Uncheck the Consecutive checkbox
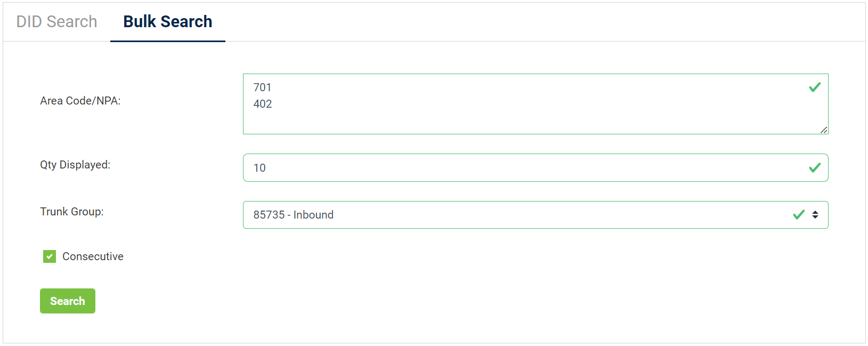868x346 pixels. click(50, 256)
